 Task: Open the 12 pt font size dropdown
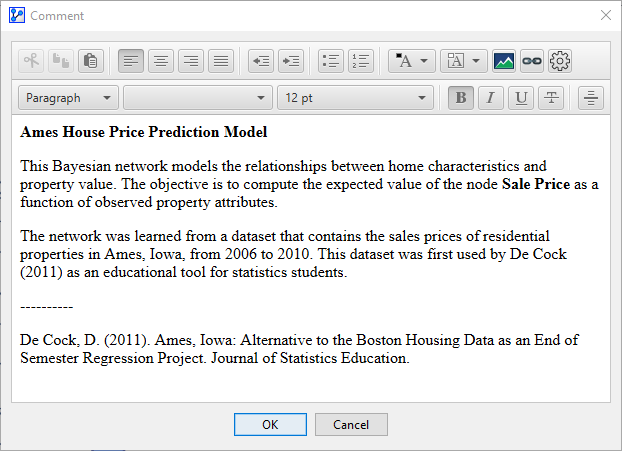point(354,98)
